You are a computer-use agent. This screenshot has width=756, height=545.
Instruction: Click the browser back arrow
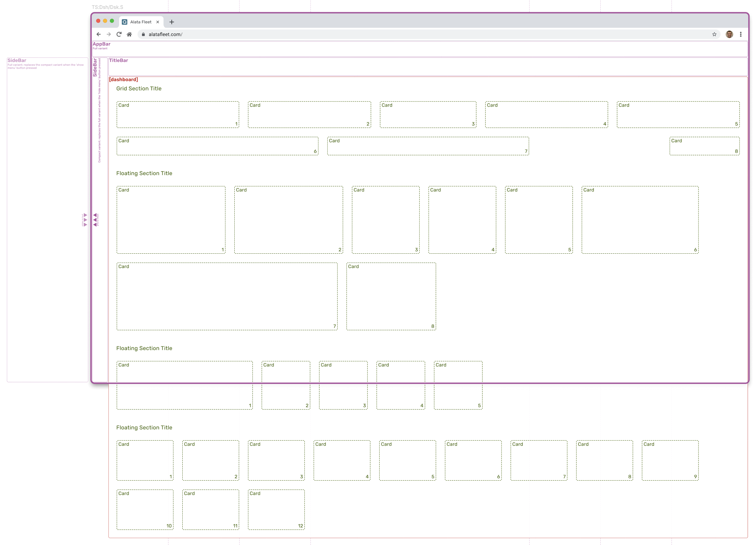pos(99,34)
